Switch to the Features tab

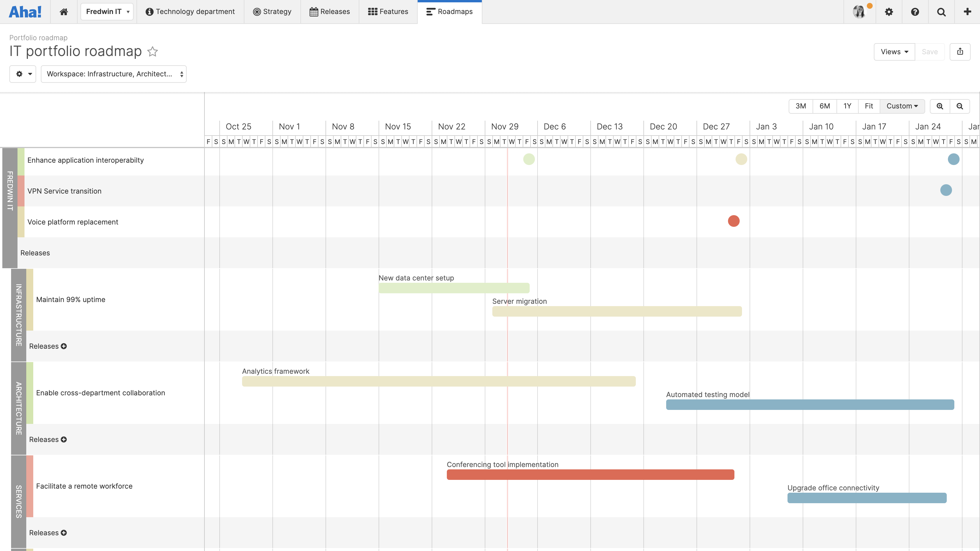click(388, 11)
